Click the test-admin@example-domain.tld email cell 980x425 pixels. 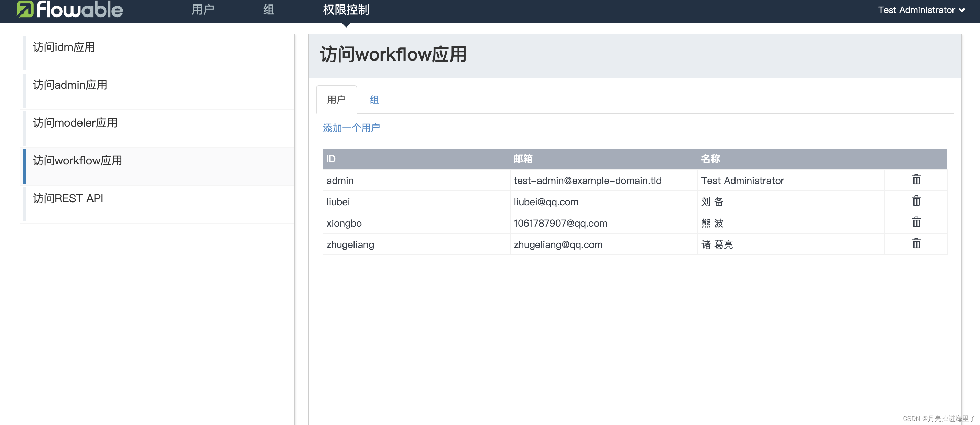(x=604, y=180)
